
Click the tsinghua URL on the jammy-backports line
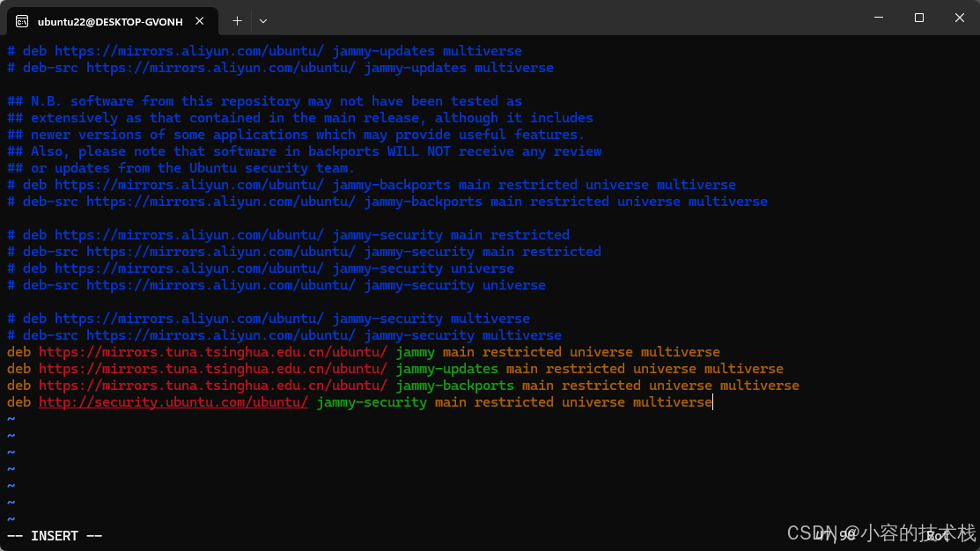click(x=213, y=386)
